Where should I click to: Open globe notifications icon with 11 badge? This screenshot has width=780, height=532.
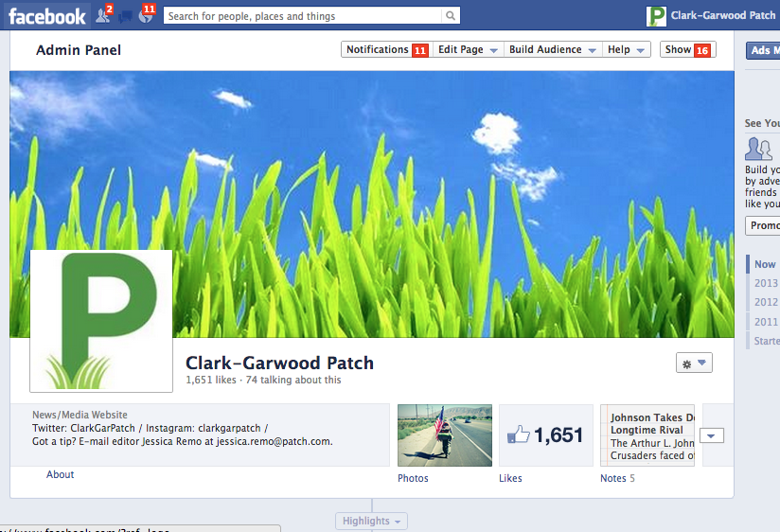pos(146,15)
